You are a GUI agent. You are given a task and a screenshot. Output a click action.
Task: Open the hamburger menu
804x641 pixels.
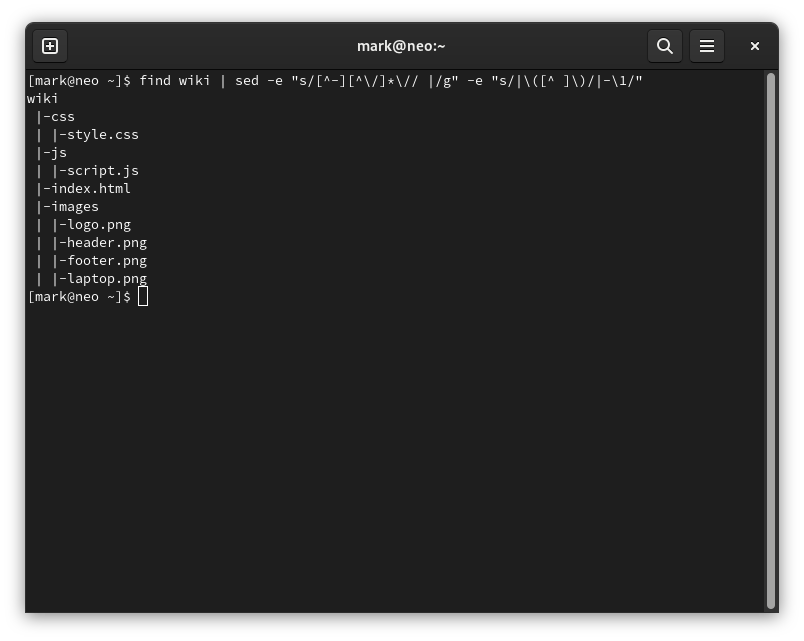(707, 46)
